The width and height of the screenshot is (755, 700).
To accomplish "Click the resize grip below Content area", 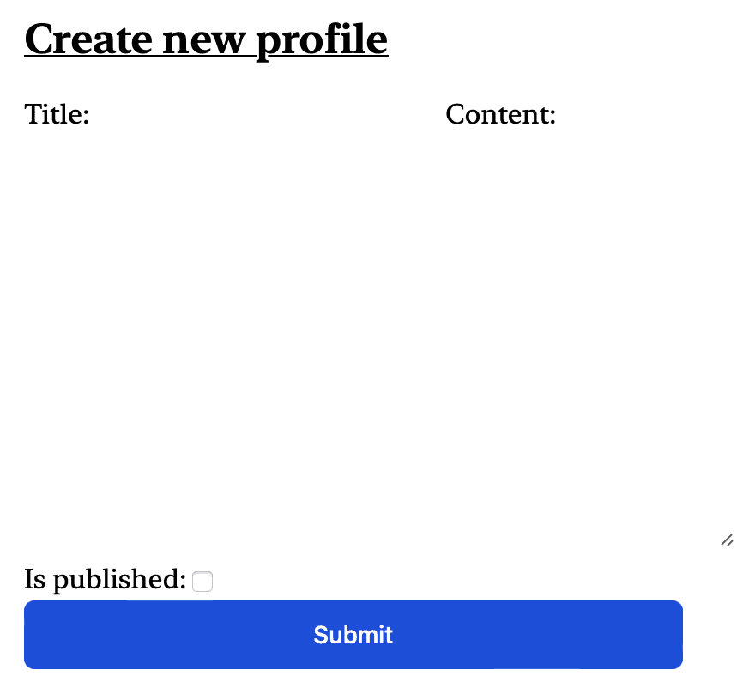I will pyautogui.click(x=727, y=540).
